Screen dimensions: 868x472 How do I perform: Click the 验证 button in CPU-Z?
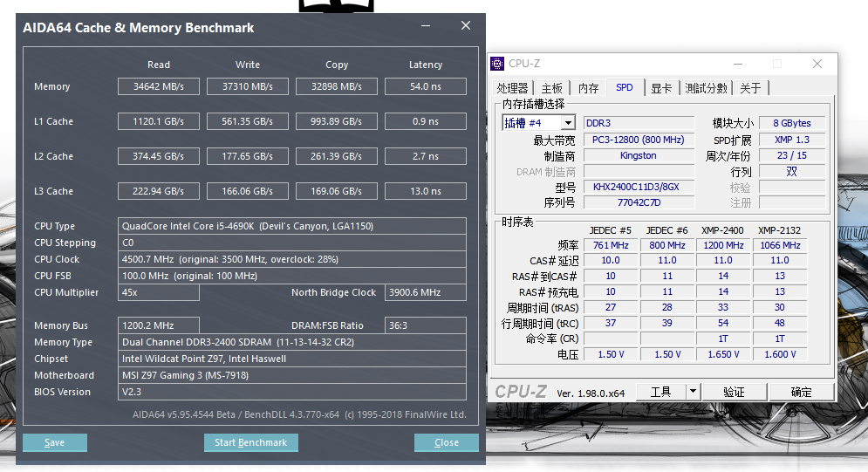(x=734, y=392)
